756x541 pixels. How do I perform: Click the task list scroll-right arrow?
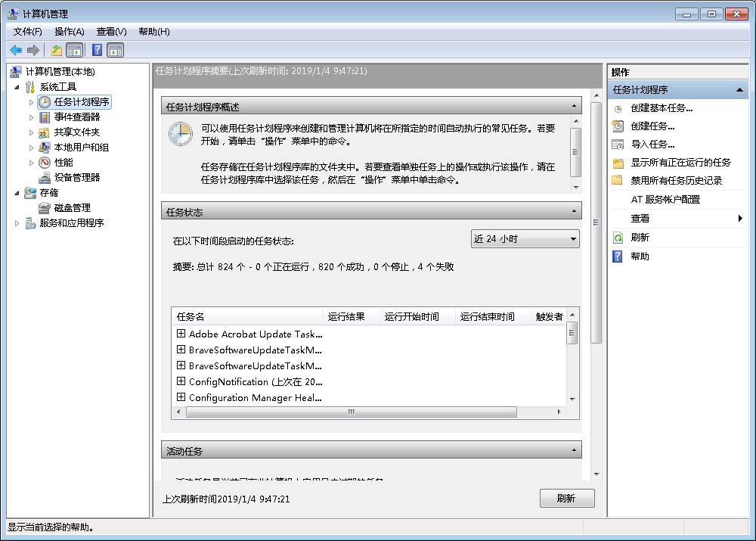pyautogui.click(x=559, y=412)
